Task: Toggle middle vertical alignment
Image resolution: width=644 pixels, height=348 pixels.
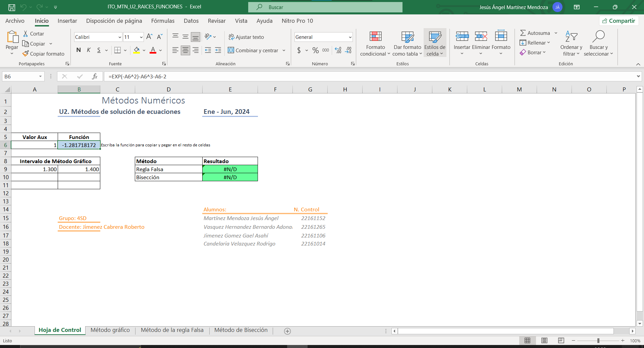Action: click(185, 37)
